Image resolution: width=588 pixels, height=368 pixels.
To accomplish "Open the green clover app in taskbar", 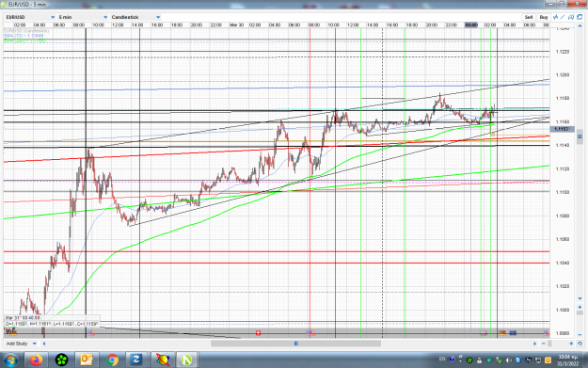I will (61, 360).
